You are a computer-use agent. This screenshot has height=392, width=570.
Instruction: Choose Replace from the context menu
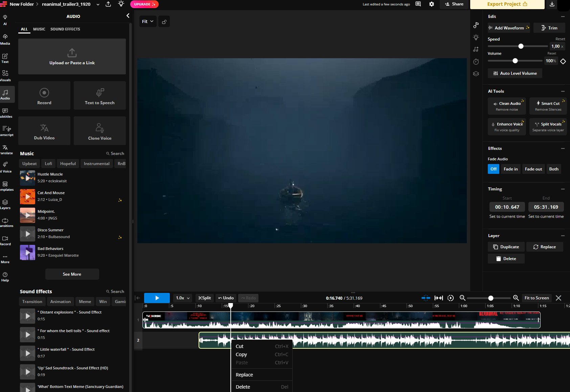262,375
